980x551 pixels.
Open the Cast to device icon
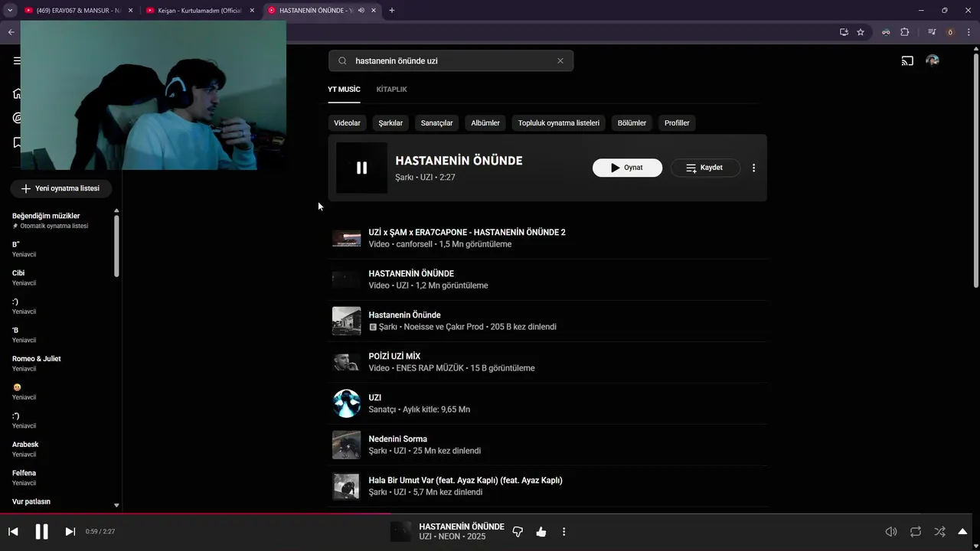907,60
